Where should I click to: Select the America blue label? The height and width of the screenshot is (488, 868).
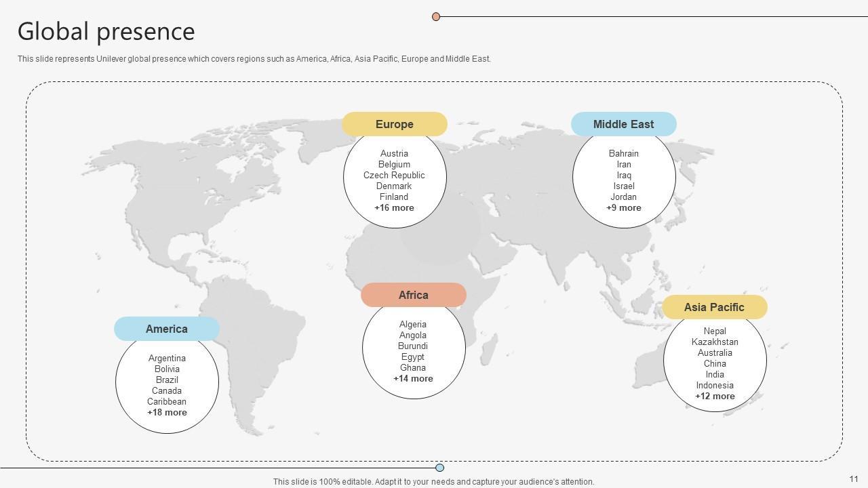(166, 329)
